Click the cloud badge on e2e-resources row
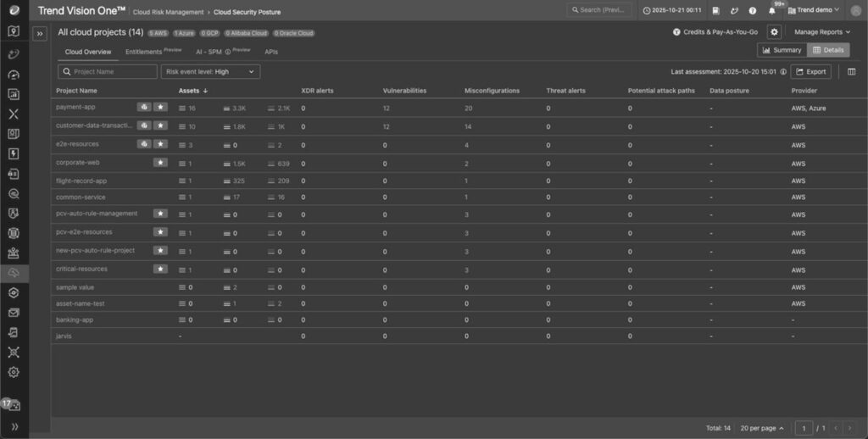 point(144,144)
